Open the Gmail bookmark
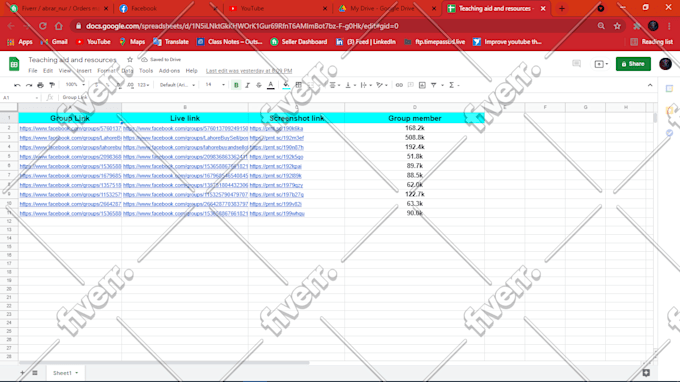The height and width of the screenshot is (382, 680). (x=54, y=42)
